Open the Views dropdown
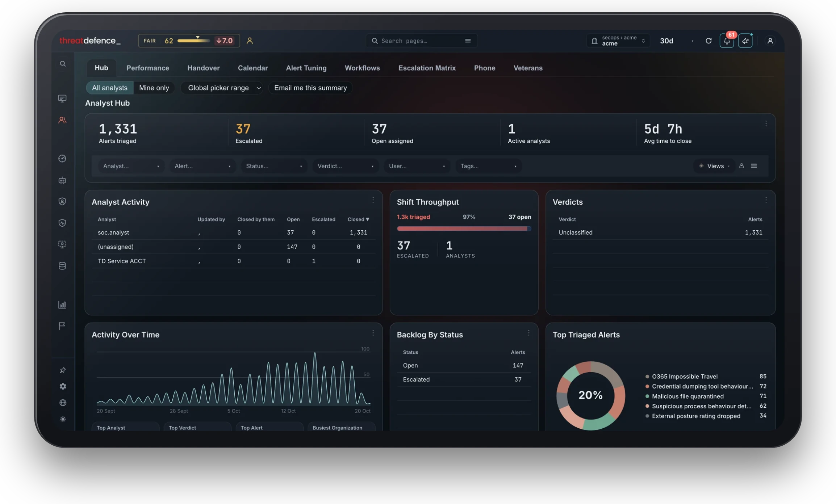 pyautogui.click(x=714, y=166)
